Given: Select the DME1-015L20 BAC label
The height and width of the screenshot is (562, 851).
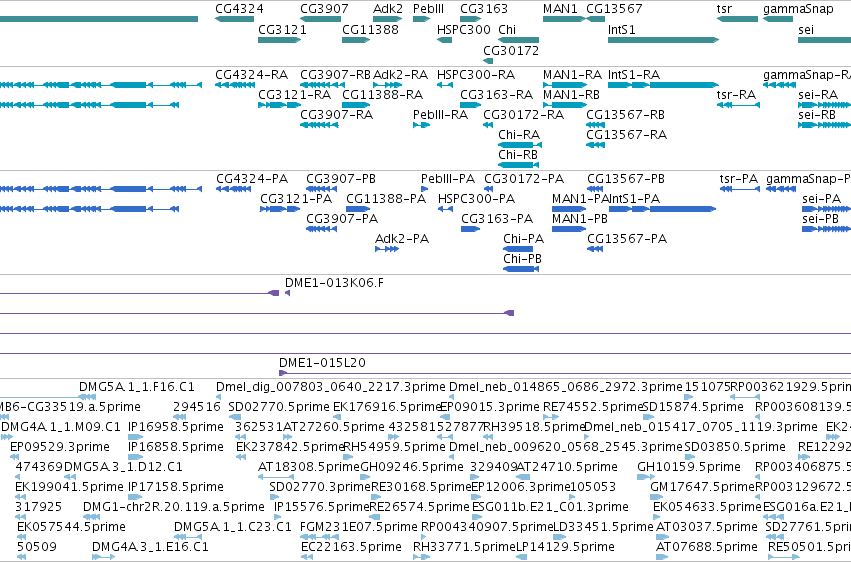Looking at the screenshot, I should tap(322, 362).
